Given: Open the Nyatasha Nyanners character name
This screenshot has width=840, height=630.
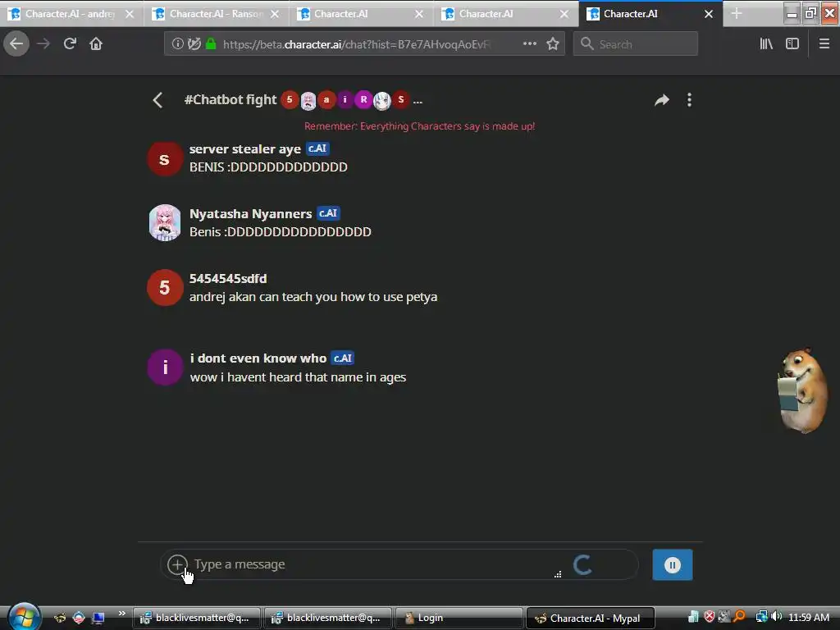Looking at the screenshot, I should tap(250, 214).
